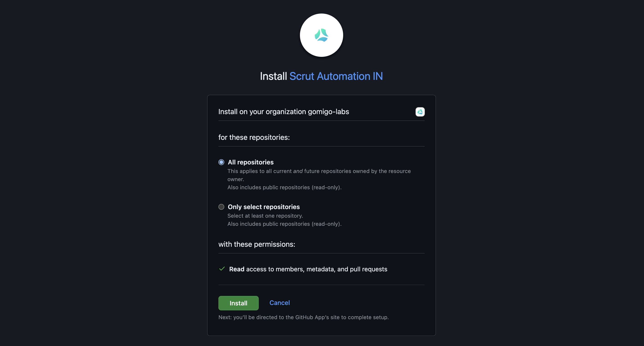
Task: Click the large Scrut Automation app logo
Action: coord(322,35)
